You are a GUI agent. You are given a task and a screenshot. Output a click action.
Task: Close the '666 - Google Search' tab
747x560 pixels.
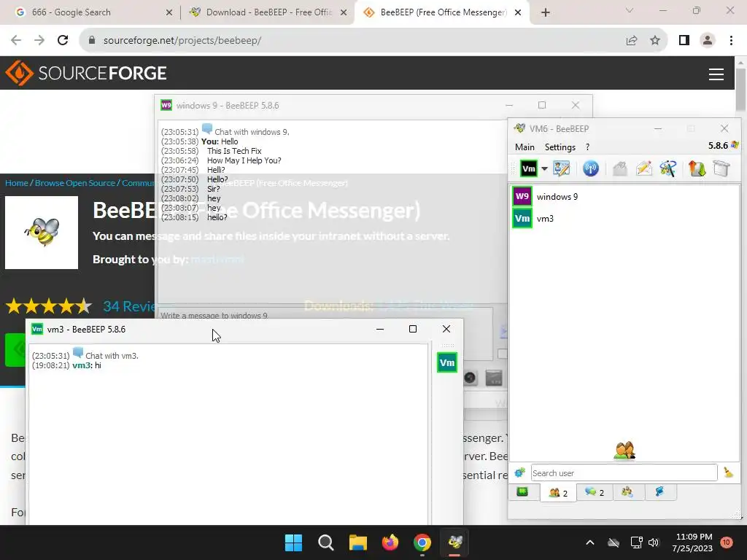tap(169, 12)
